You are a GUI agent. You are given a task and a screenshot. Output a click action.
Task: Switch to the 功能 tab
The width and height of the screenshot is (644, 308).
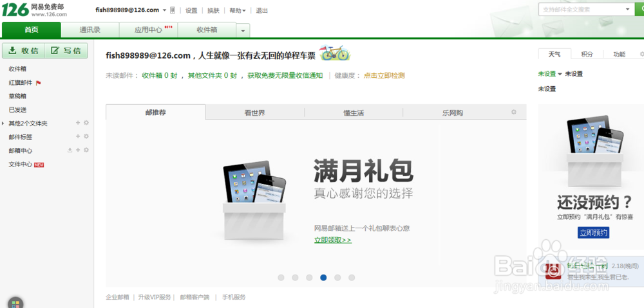coord(620,54)
